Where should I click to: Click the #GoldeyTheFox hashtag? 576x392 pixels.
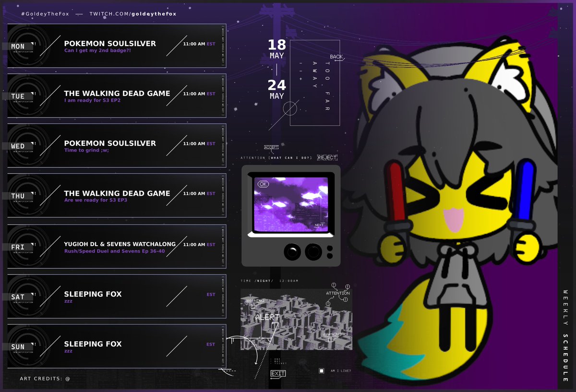45,14
